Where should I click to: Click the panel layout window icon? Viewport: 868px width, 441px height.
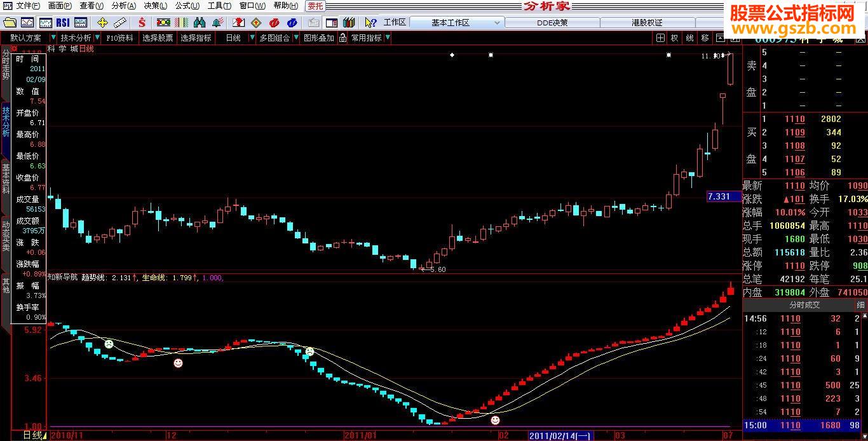coord(331,22)
